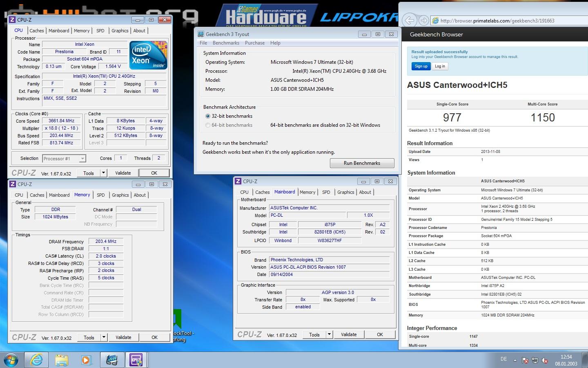
Task: Go back in the browser
Action: tap(409, 20)
